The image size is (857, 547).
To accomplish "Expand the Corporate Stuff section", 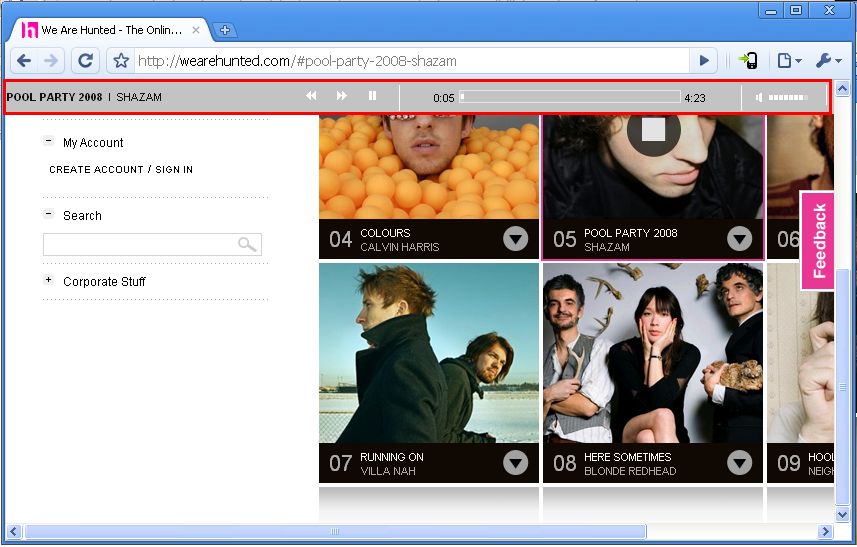I will (48, 281).
